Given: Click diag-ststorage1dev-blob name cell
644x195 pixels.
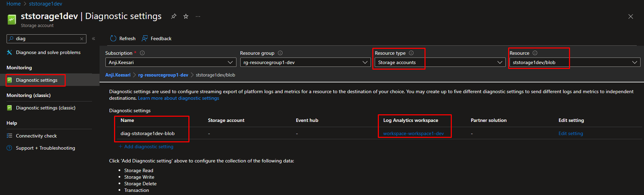Looking at the screenshot, I should pyautogui.click(x=148, y=133).
